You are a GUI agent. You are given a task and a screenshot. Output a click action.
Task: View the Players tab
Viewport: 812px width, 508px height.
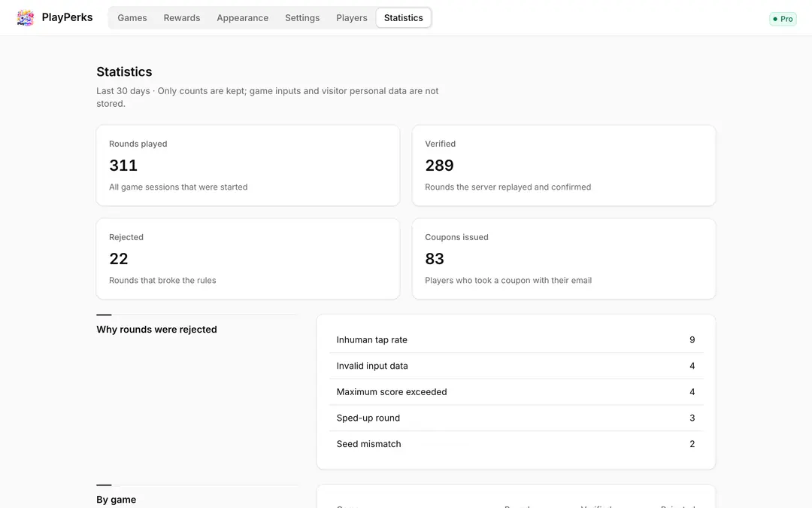pos(352,17)
